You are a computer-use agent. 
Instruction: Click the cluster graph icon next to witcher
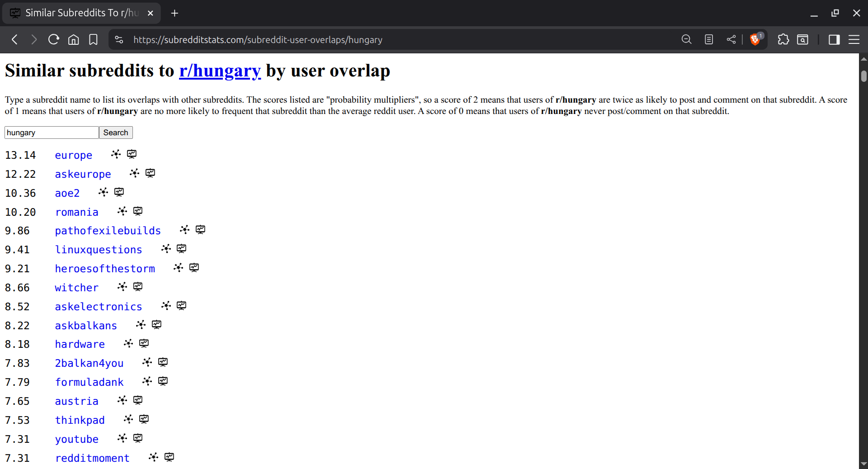123,287
